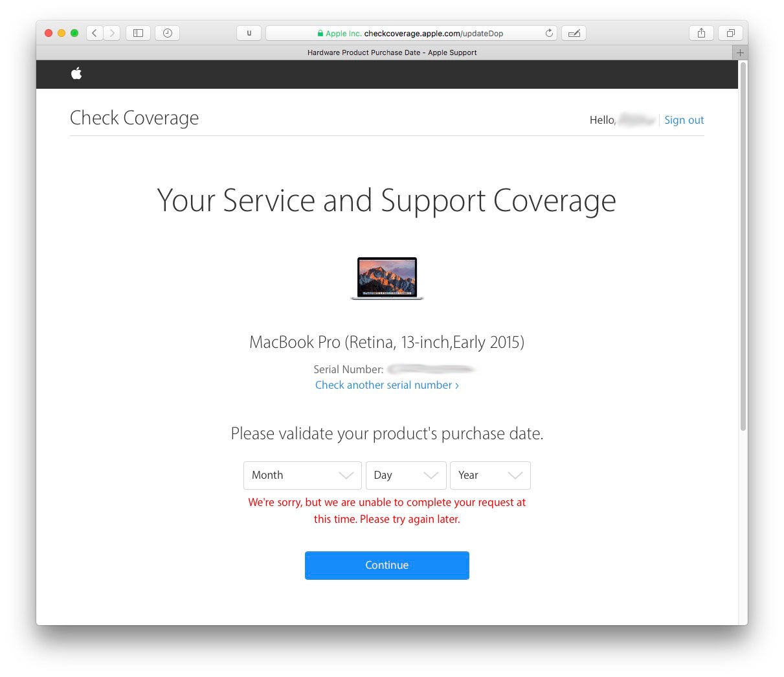
Task: Click 'Please validate your product's purchase date' text
Action: (387, 433)
